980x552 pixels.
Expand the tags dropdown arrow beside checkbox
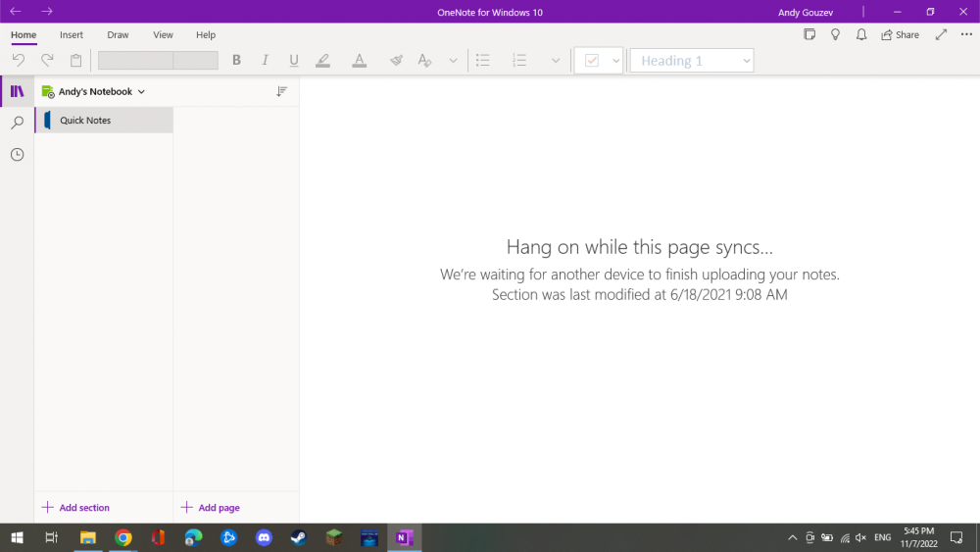point(615,61)
